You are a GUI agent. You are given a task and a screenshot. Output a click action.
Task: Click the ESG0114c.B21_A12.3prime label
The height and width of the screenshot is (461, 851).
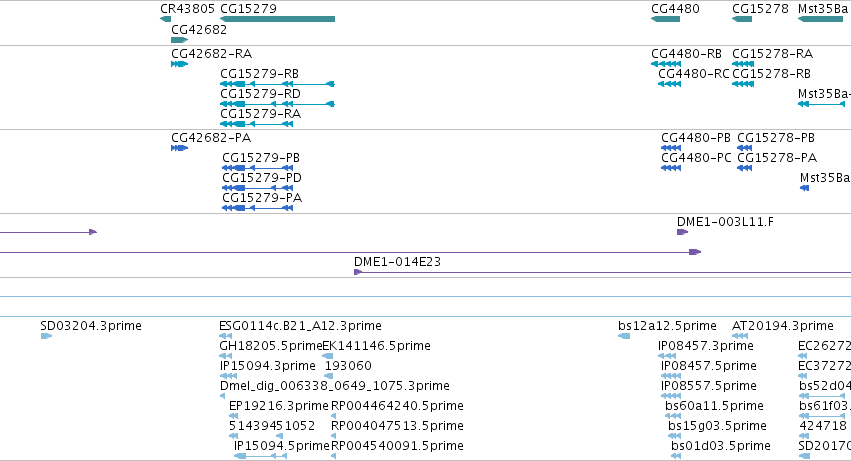tap(300, 326)
